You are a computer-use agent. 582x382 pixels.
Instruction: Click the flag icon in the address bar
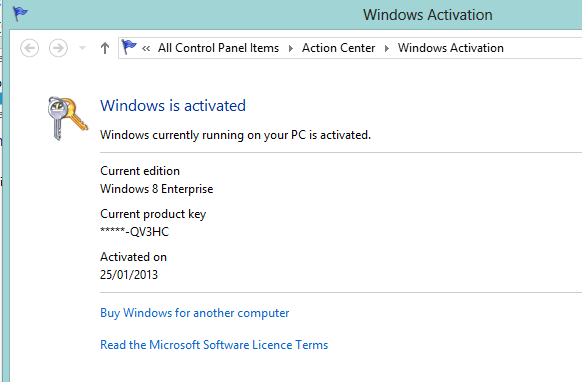[129, 47]
